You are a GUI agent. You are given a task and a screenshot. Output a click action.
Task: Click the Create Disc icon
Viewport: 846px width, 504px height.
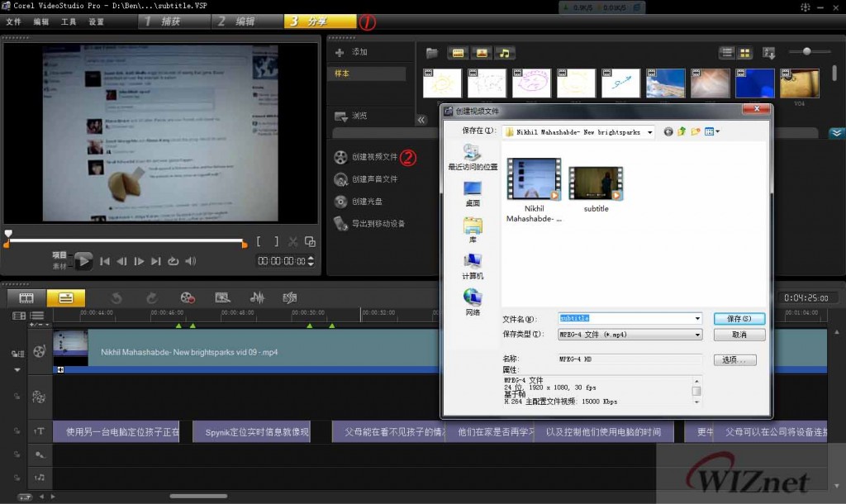[340, 202]
